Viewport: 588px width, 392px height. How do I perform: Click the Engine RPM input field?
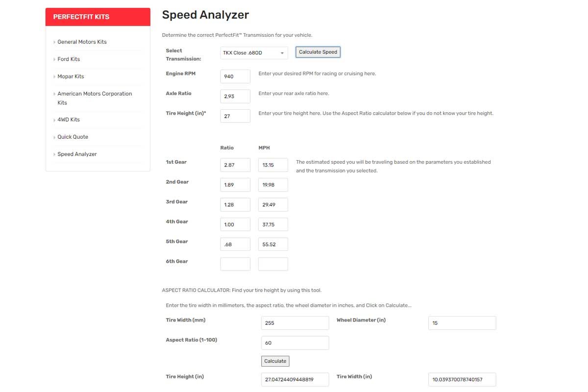tap(235, 76)
